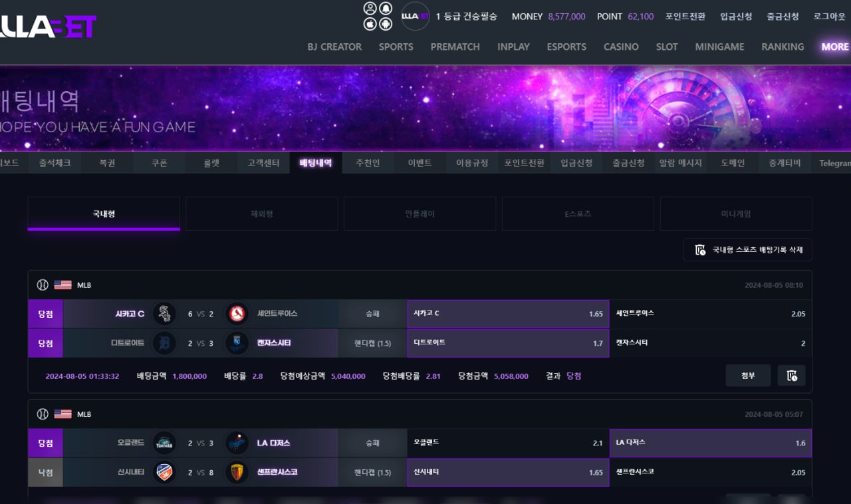Open RANKING page

783,47
